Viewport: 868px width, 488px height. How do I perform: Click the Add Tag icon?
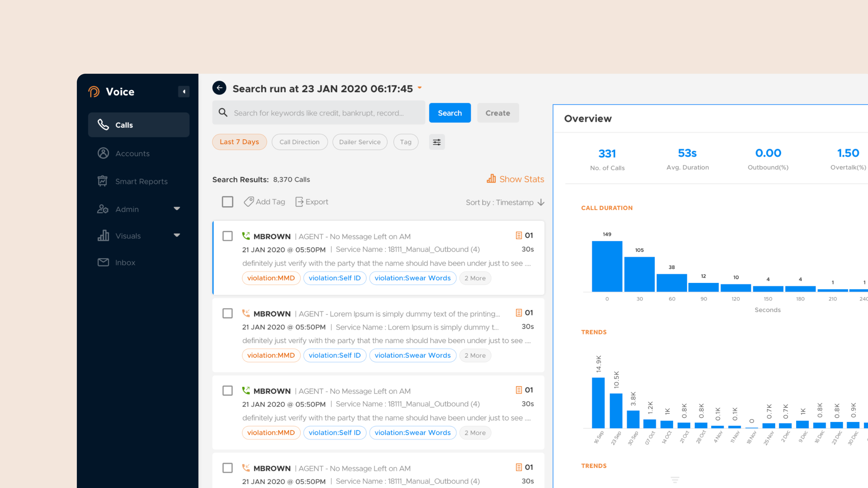[249, 202]
